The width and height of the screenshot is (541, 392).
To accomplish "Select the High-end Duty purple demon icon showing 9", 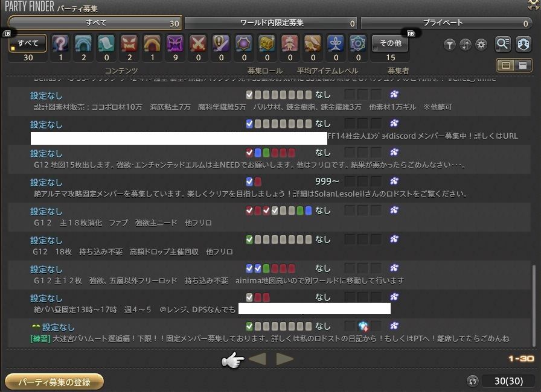I will point(175,43).
